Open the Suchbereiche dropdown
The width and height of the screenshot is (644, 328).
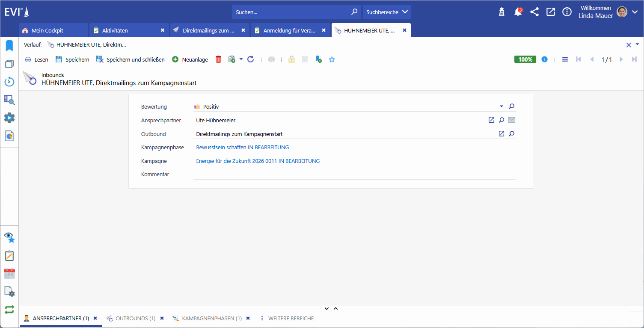[387, 12]
